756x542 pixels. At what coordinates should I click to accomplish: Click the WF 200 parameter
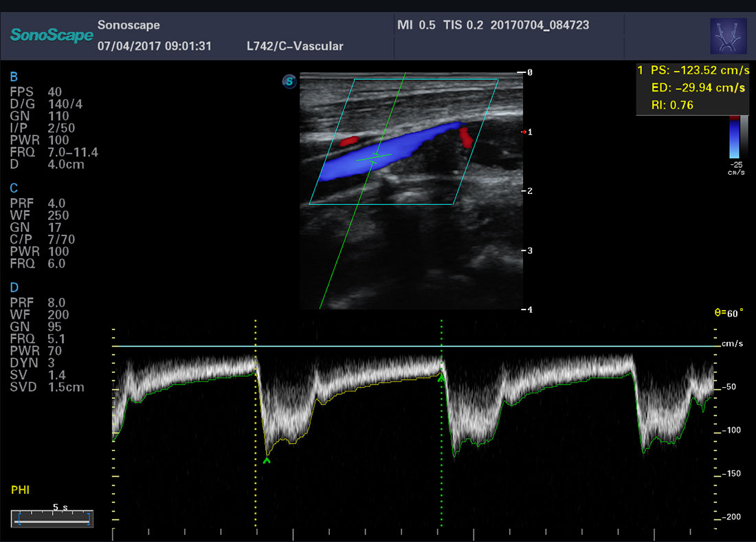tap(40, 315)
